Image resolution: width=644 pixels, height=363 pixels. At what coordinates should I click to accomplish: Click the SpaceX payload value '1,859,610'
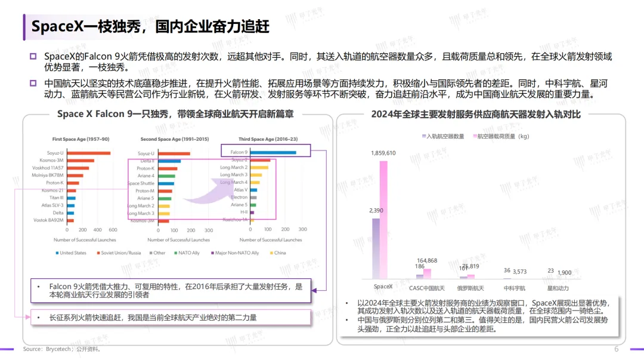click(x=383, y=153)
